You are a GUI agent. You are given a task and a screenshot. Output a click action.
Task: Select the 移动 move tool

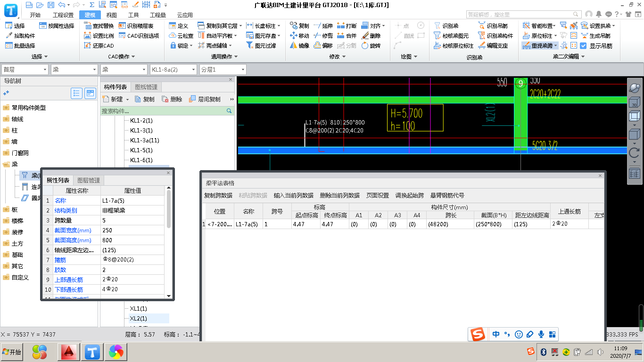pos(299,36)
